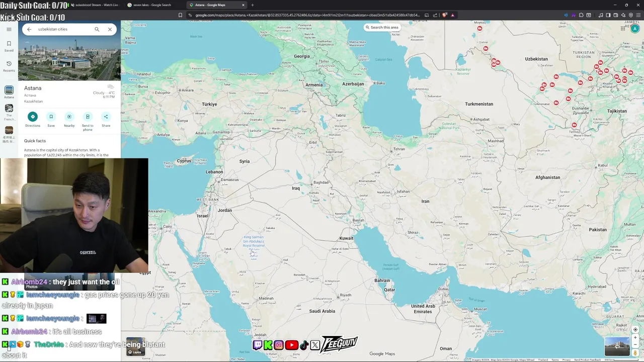644x362 pixels.
Task: Open the Terms link
Action: 555,360
